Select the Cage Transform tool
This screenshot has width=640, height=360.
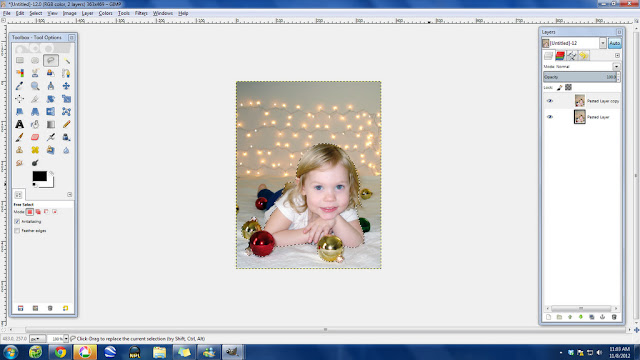66,111
